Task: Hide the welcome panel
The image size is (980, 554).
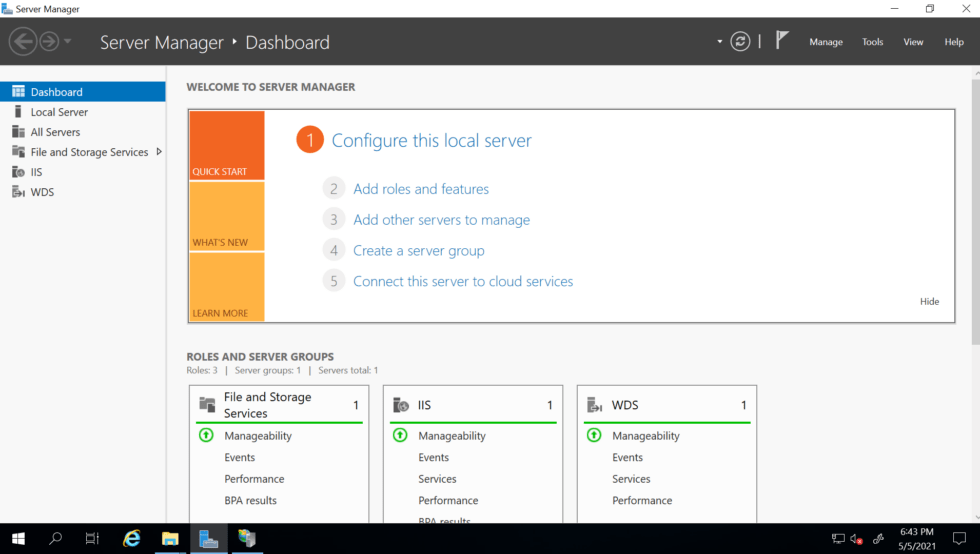Action: [929, 301]
